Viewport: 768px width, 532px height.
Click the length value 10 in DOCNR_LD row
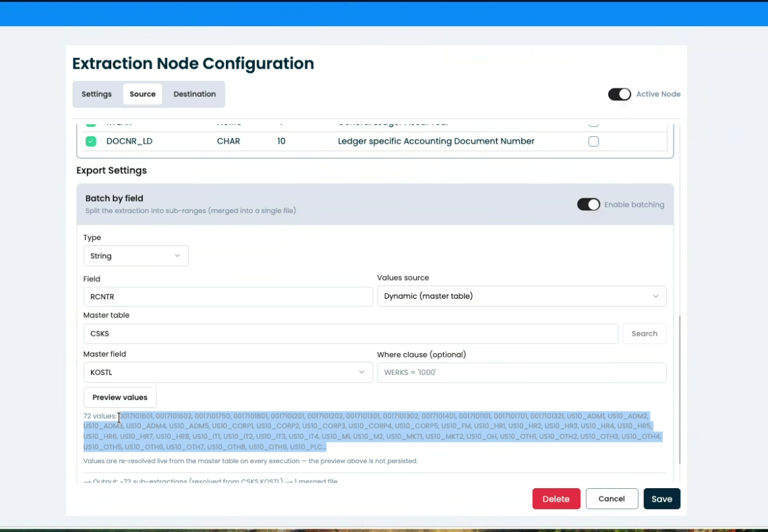281,141
